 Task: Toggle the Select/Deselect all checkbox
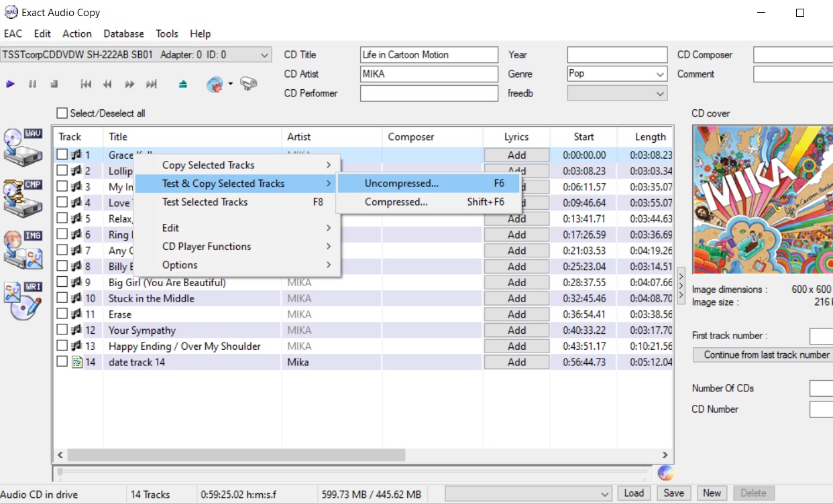(x=62, y=113)
